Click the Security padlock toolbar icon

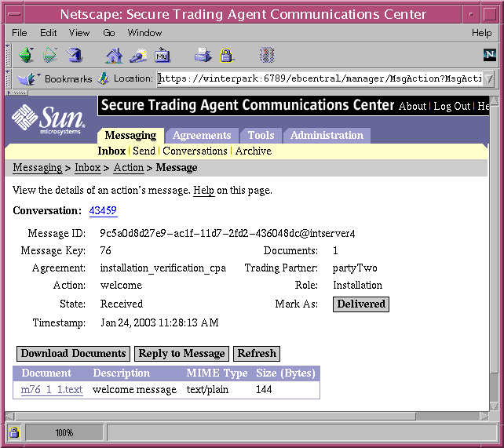coord(227,55)
